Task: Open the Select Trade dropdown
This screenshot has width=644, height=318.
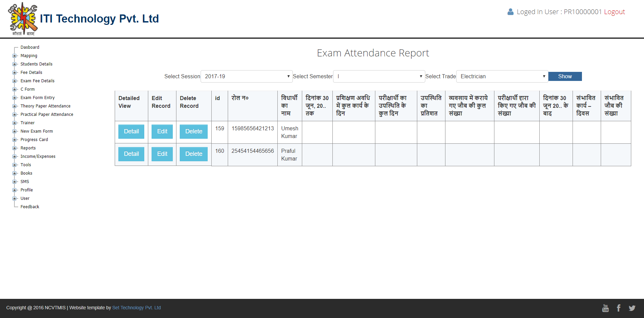Action: click(502, 77)
